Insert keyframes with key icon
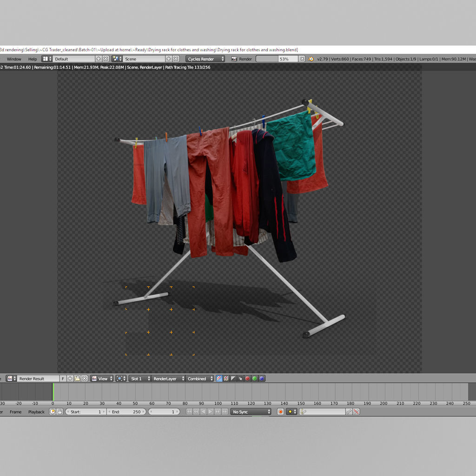The height and width of the screenshot is (476, 476). pos(349,412)
